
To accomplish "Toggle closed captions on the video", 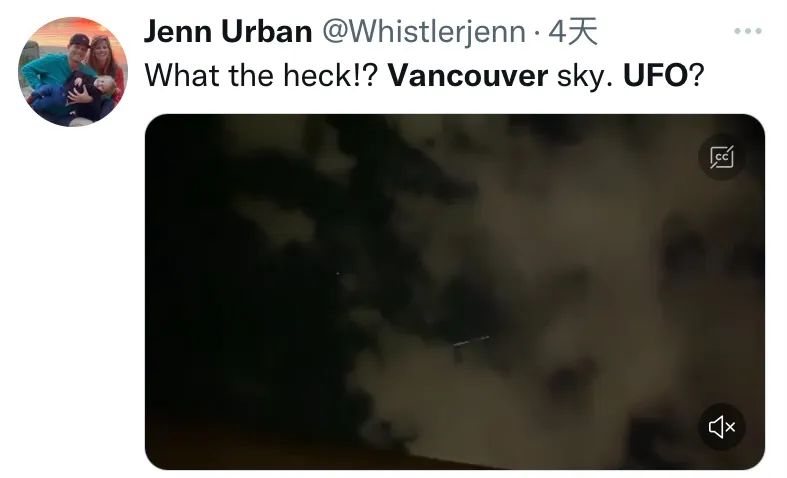I will click(722, 157).
